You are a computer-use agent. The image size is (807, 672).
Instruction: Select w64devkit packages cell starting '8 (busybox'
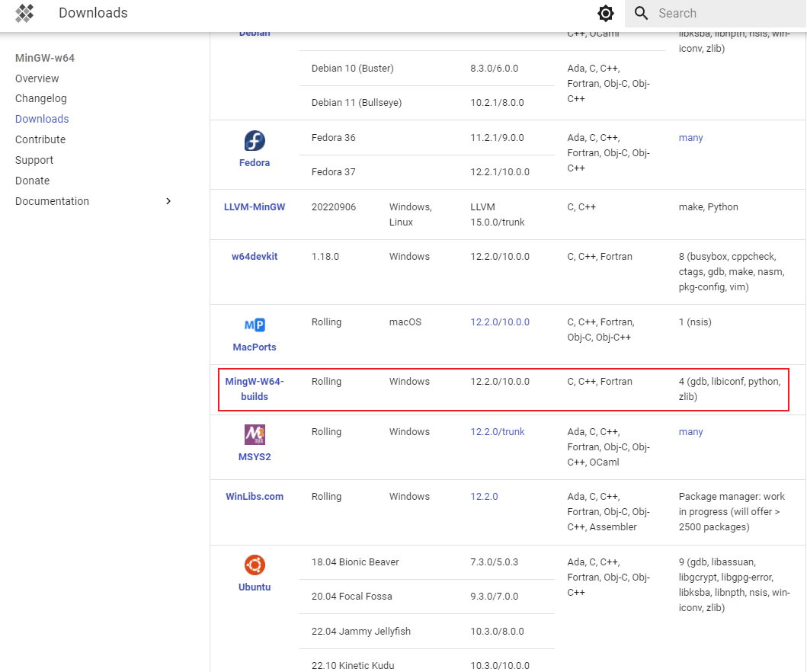(732, 272)
